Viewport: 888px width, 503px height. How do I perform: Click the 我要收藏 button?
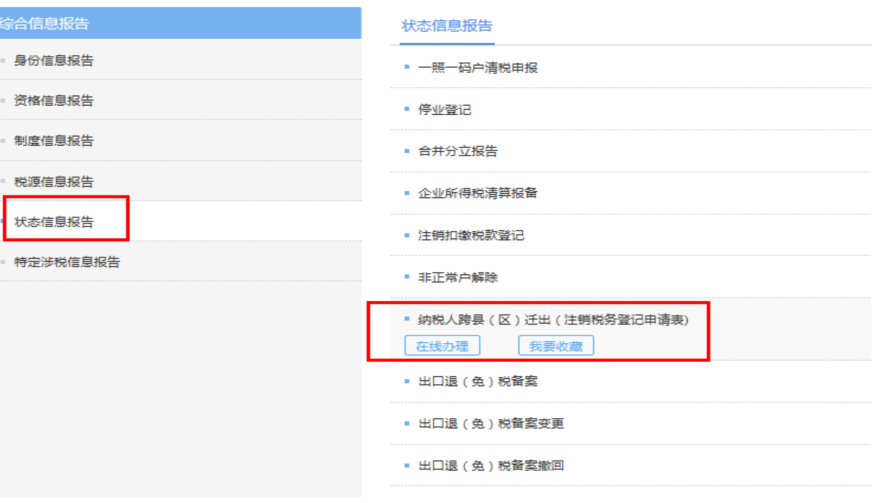coord(556,346)
